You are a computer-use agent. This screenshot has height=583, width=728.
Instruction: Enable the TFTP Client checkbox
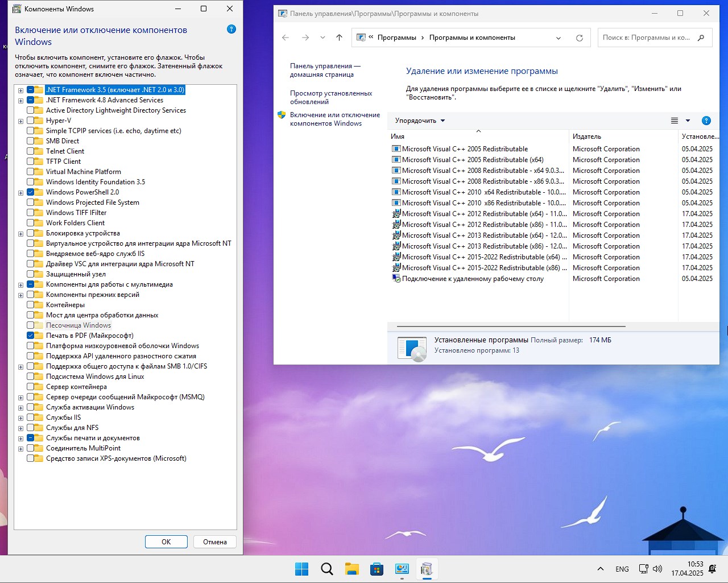30,162
